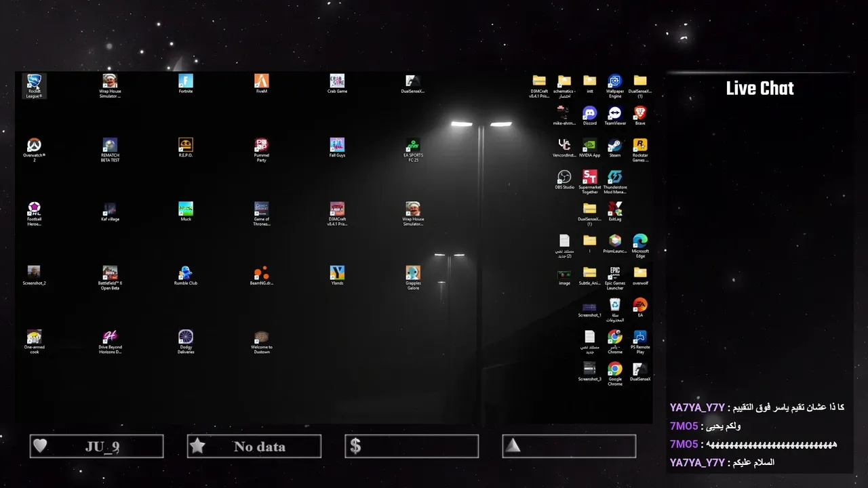Open Supermarket Together game icon
Viewport: 868px width, 488px height.
tap(589, 182)
